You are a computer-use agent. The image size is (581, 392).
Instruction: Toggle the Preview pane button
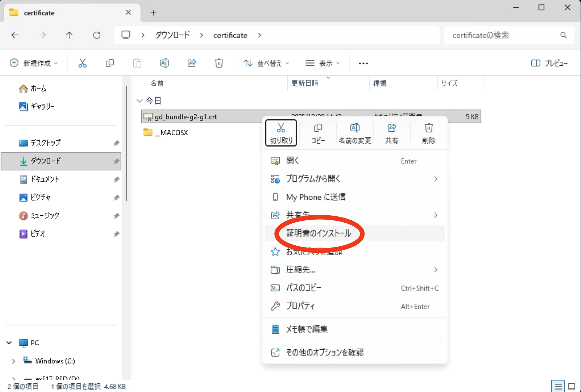[549, 63]
